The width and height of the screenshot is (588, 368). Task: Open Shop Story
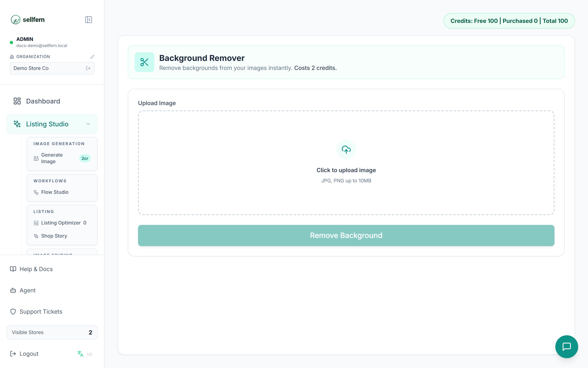pos(62,236)
